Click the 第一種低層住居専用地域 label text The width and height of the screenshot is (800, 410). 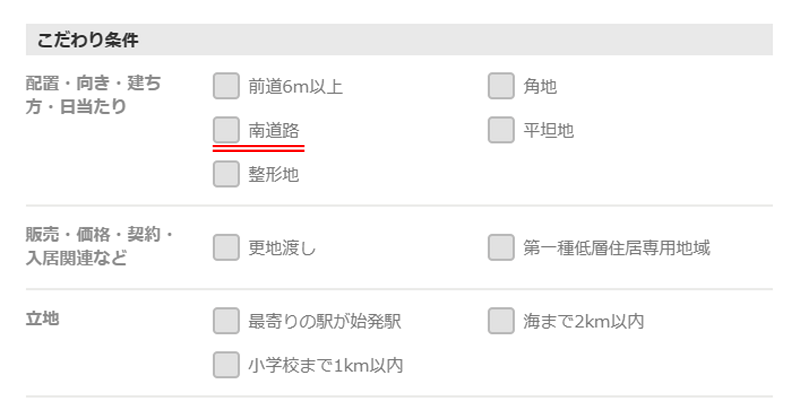616,248
